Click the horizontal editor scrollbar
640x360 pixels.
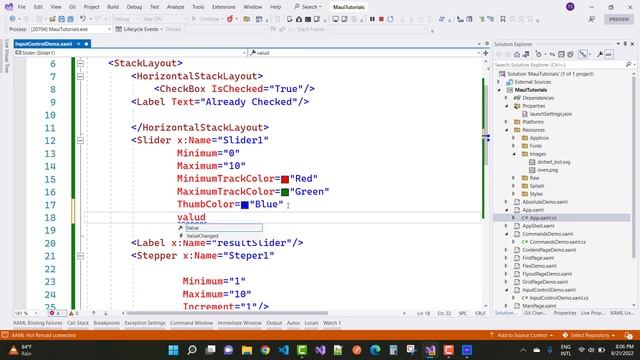pos(227,313)
